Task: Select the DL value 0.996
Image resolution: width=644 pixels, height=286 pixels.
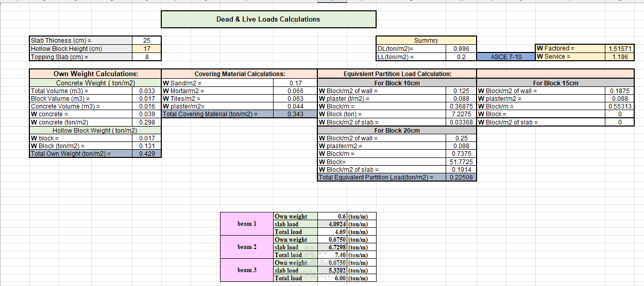Action: 461,49
